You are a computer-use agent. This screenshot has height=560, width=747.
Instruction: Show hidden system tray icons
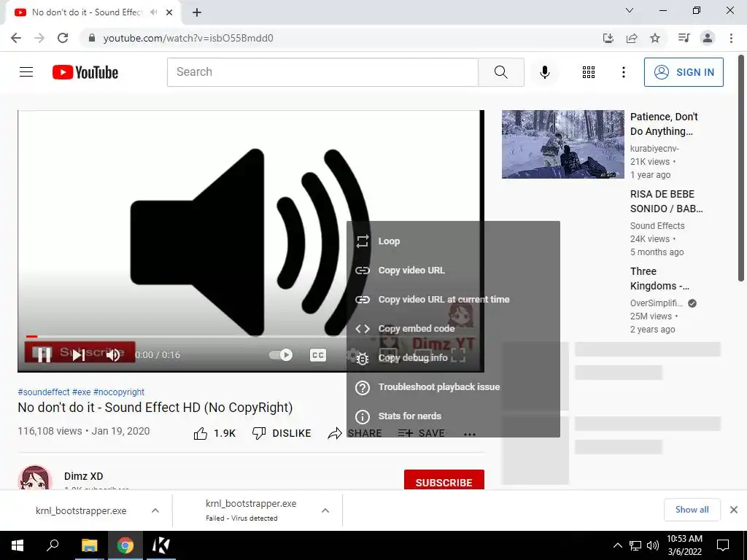click(617, 545)
